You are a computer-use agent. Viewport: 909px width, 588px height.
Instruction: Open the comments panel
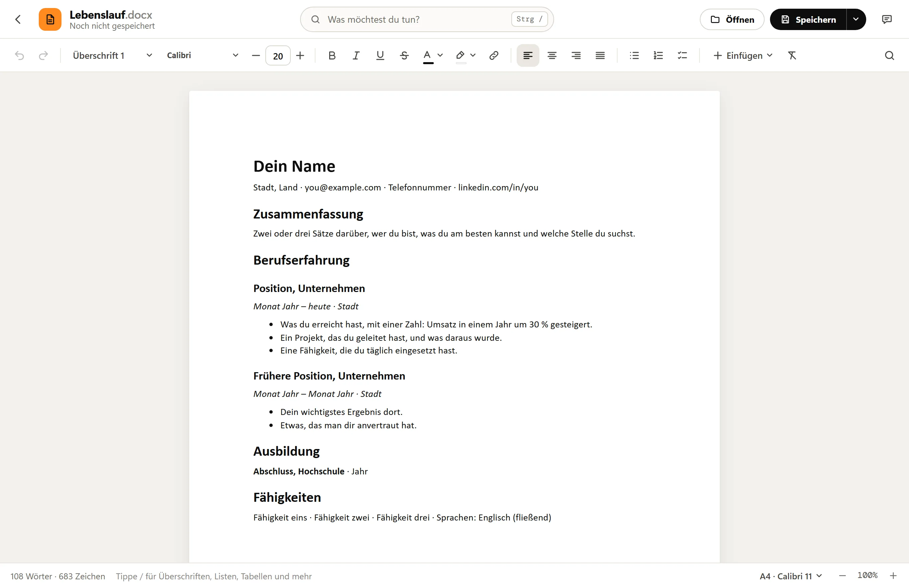[887, 19]
